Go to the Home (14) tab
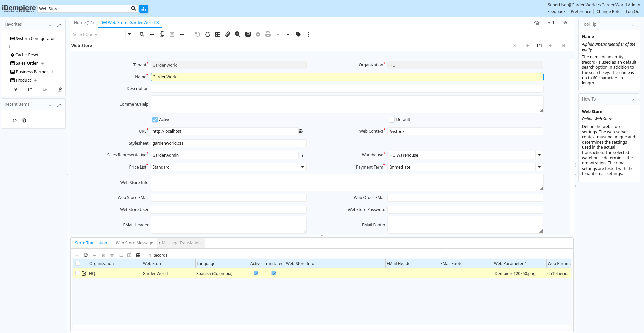 (x=84, y=23)
